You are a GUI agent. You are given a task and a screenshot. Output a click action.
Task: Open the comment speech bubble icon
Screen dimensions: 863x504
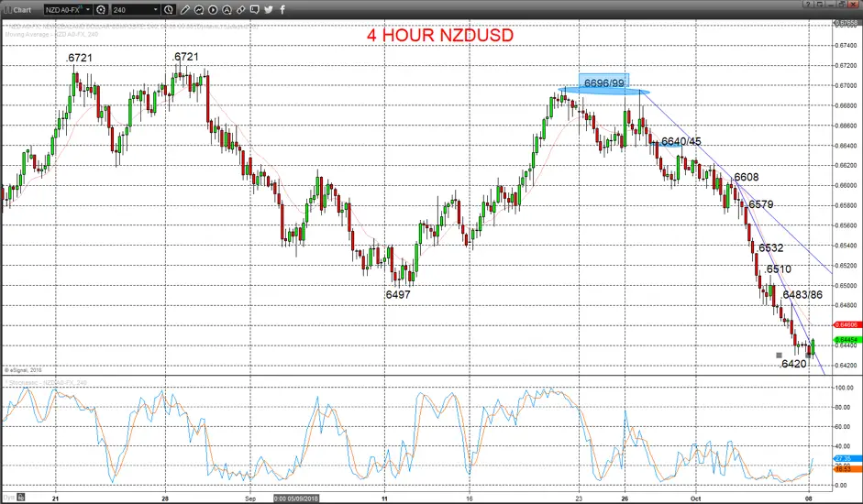(x=255, y=10)
